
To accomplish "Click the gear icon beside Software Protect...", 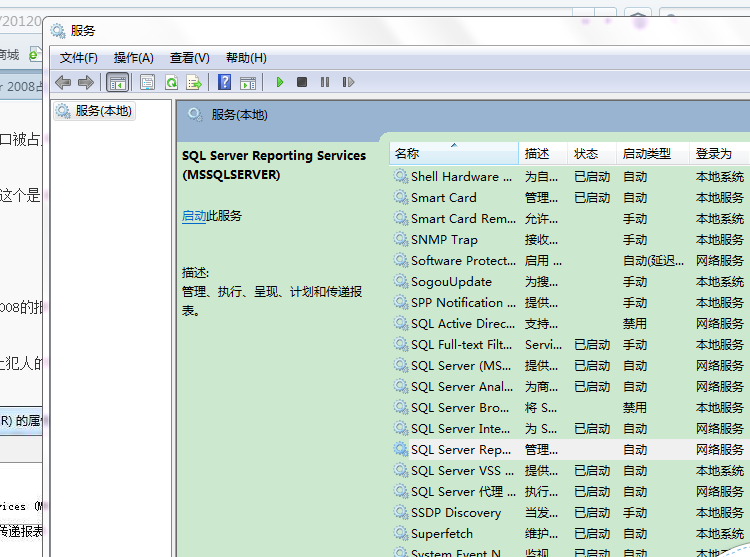I will point(400,261).
